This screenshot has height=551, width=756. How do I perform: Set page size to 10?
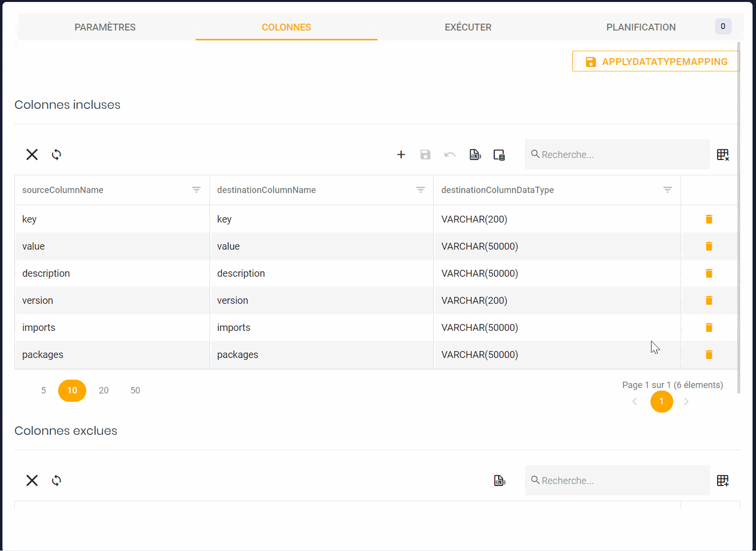click(x=72, y=390)
